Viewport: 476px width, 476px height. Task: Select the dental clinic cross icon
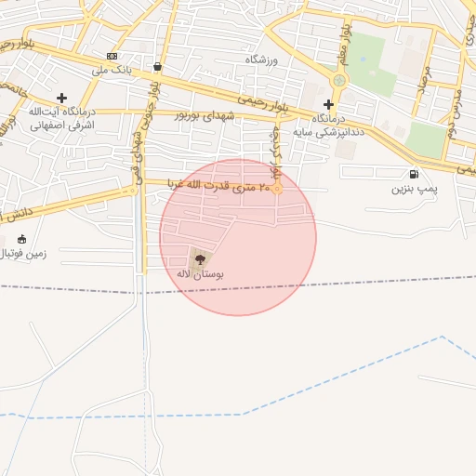click(328, 104)
